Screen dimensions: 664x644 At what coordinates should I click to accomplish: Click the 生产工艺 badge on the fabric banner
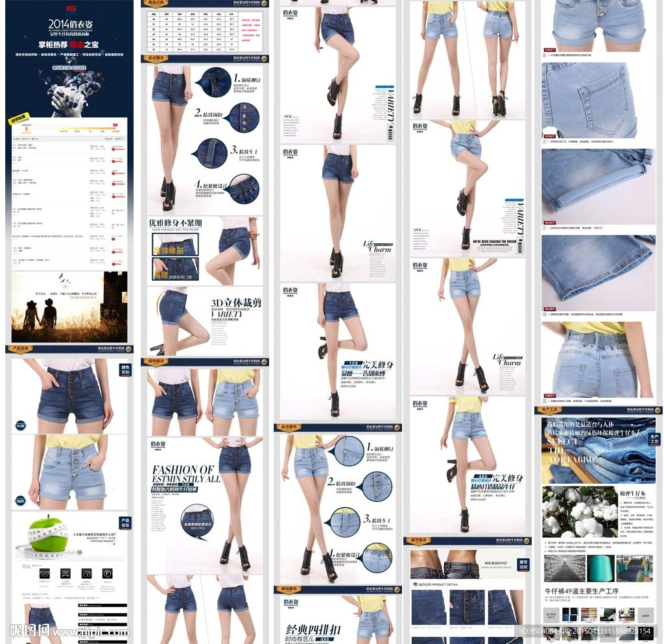[x=654, y=438]
